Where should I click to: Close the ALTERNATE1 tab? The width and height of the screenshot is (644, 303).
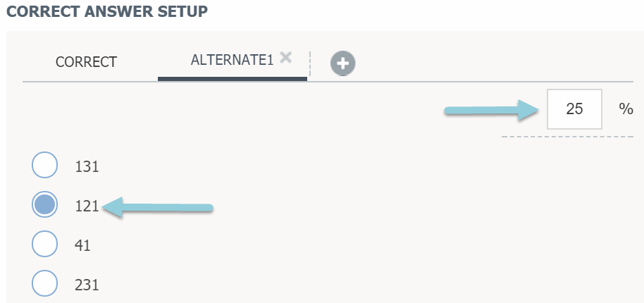point(285,58)
